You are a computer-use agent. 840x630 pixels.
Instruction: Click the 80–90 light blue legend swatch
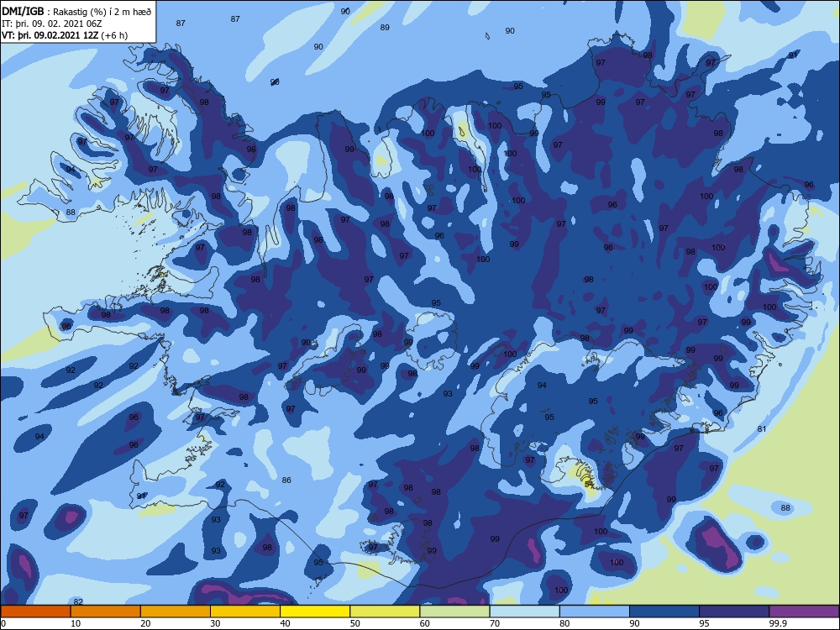click(595, 612)
